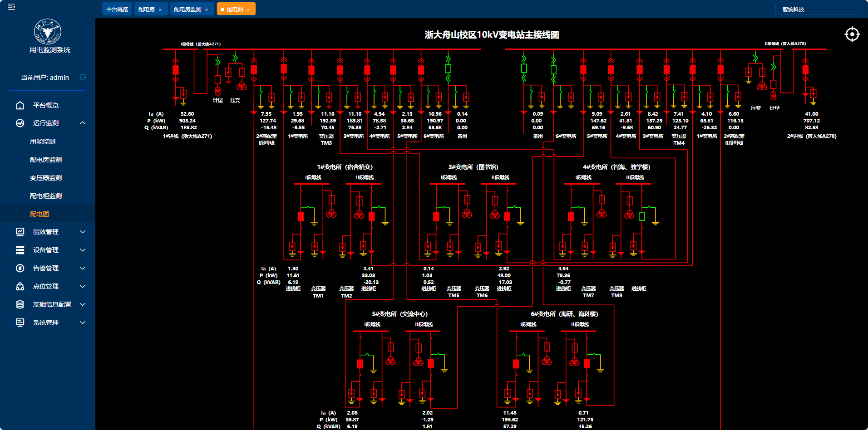
Task: Click the 变压器 TM4 label
Action: point(679,140)
